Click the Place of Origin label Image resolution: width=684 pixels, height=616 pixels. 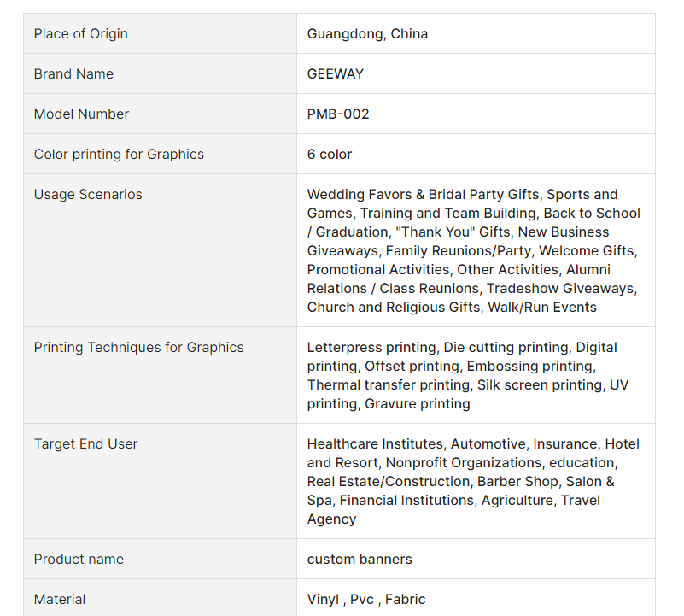click(81, 34)
